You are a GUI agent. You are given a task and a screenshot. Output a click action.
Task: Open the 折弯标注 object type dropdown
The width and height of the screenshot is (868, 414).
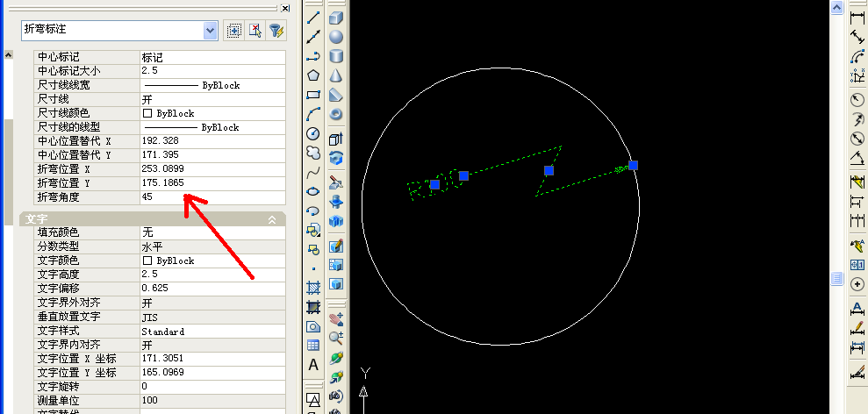[211, 31]
